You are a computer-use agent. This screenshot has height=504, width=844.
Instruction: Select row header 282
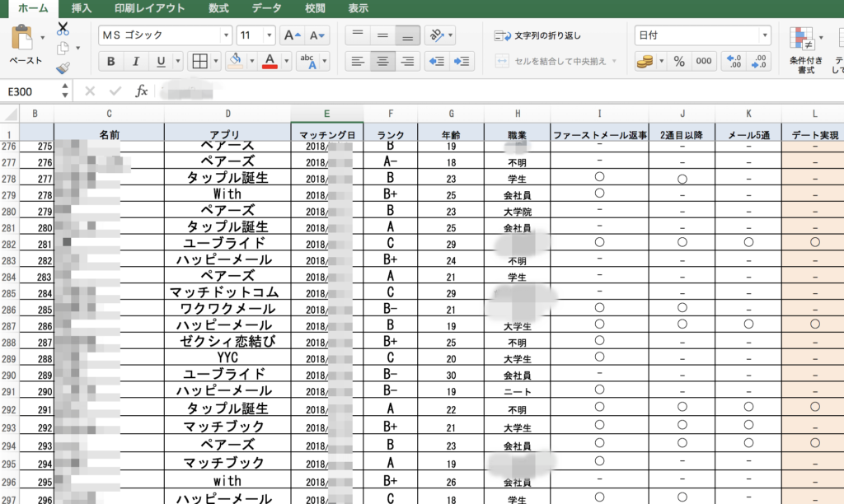coord(9,244)
